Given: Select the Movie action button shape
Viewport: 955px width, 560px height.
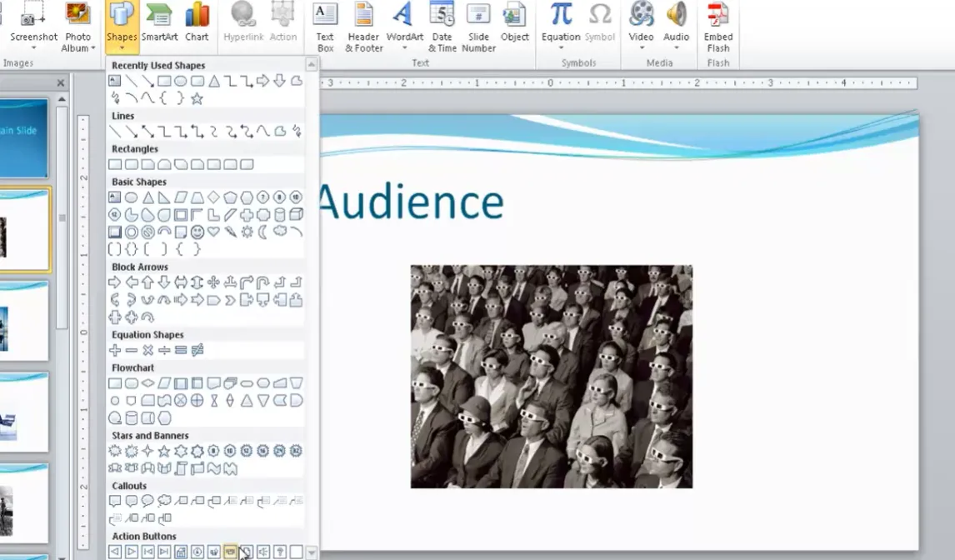Looking at the screenshot, I should pos(230,552).
